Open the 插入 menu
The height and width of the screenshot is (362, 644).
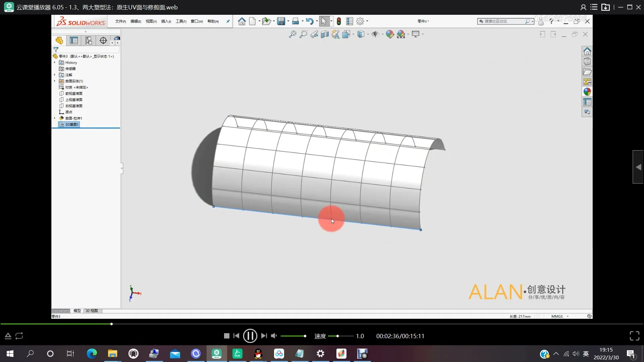tap(166, 21)
